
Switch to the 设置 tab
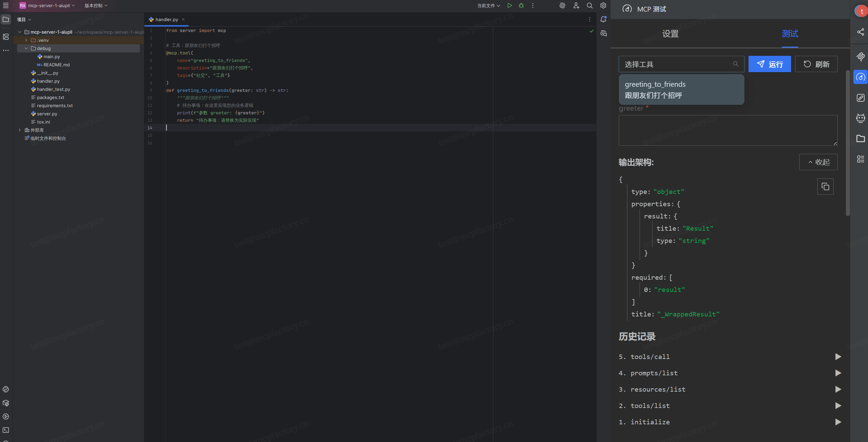(x=670, y=34)
